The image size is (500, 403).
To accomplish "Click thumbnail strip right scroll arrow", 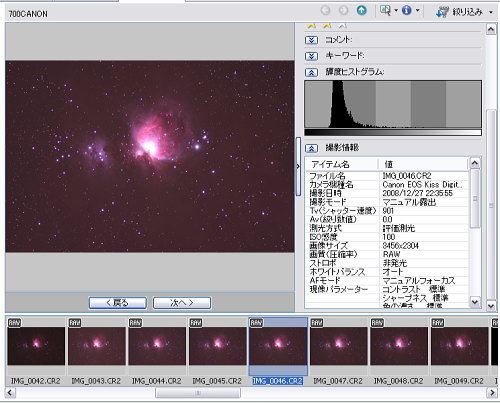I will click(492, 393).
